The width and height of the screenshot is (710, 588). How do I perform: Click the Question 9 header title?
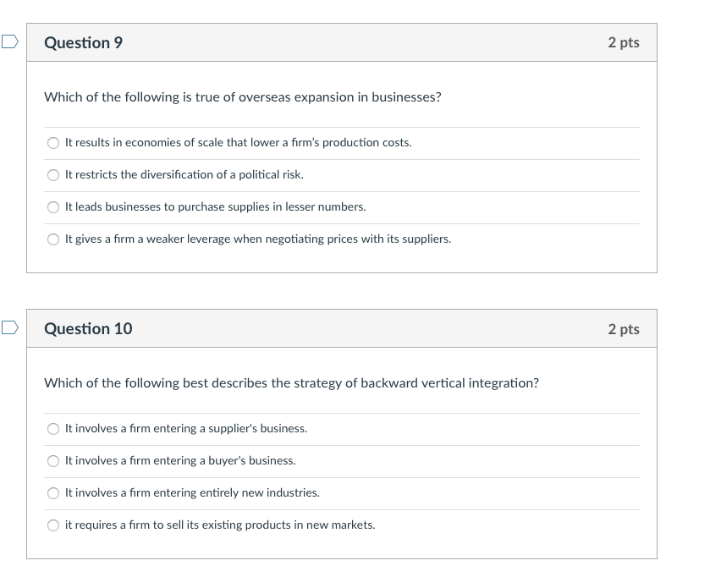tap(83, 42)
